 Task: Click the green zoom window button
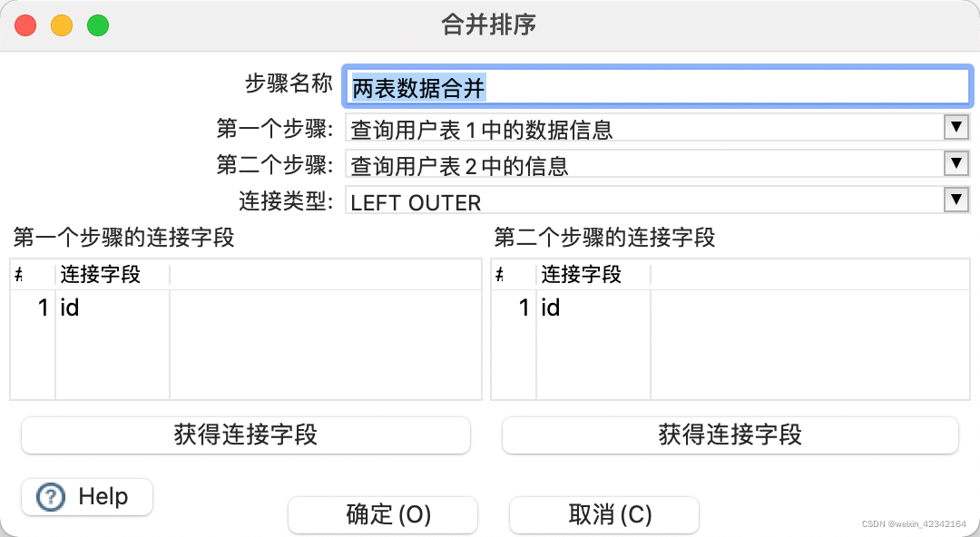[x=98, y=25]
